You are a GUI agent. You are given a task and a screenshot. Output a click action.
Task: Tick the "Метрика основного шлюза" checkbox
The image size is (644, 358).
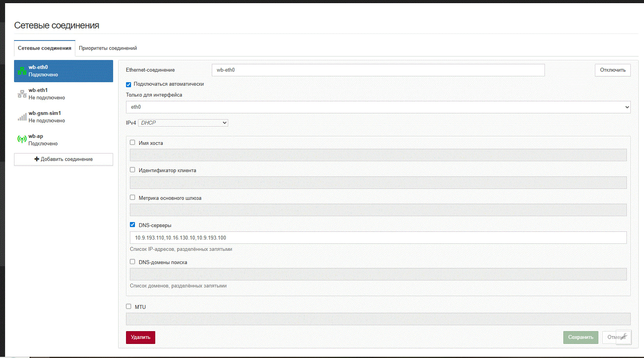coord(133,198)
